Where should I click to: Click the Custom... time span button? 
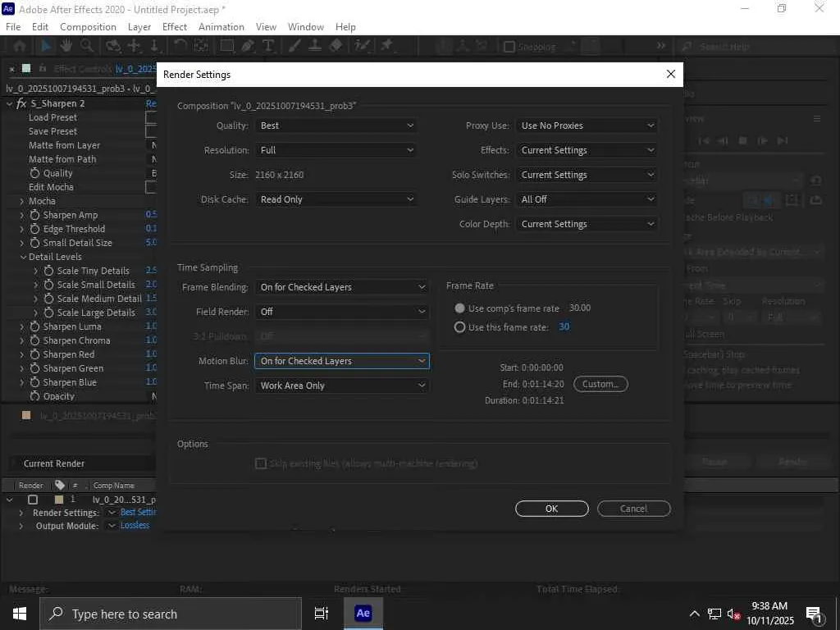[600, 384]
